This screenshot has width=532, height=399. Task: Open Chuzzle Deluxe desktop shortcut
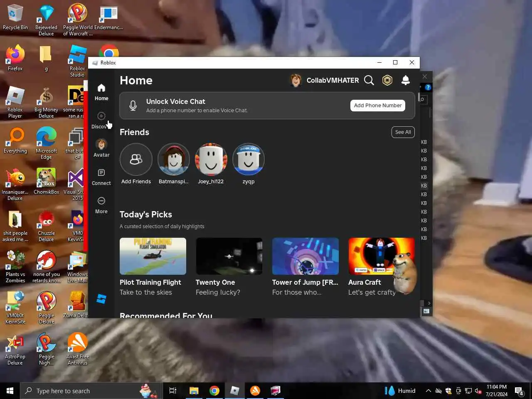47,226
